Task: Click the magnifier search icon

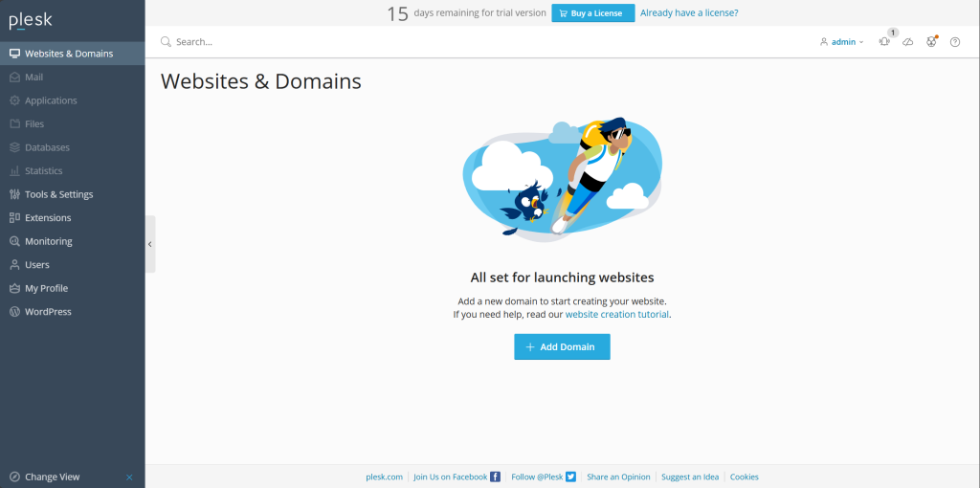Action: click(x=166, y=42)
